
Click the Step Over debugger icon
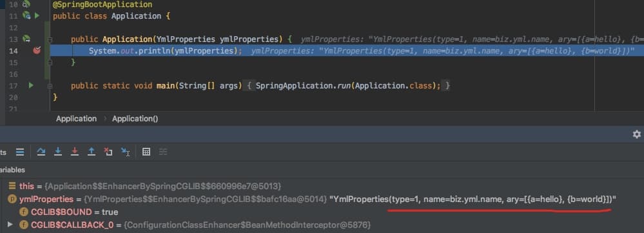coord(41,152)
